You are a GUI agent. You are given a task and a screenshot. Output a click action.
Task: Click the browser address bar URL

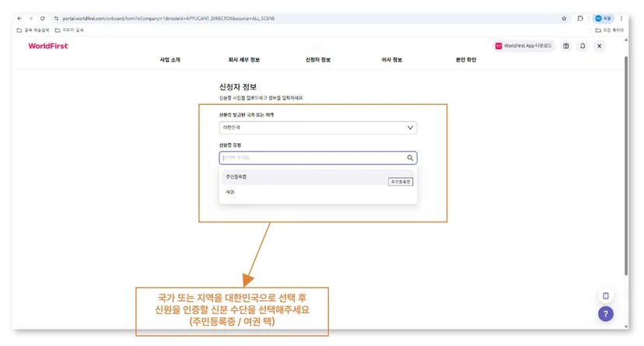pyautogui.click(x=169, y=19)
